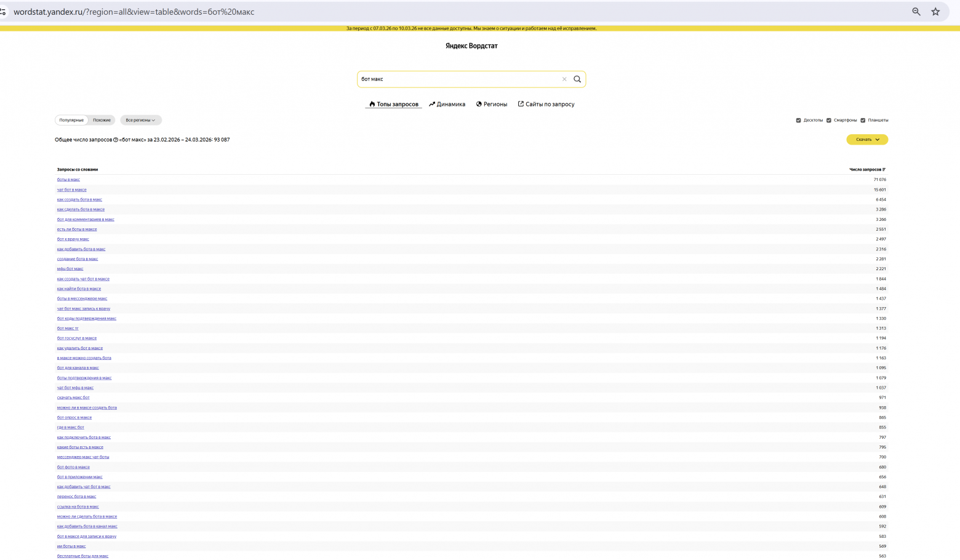Viewport: 960px width, 560px height.
Task: Open the 'Все регионы' dropdown
Action: click(141, 120)
